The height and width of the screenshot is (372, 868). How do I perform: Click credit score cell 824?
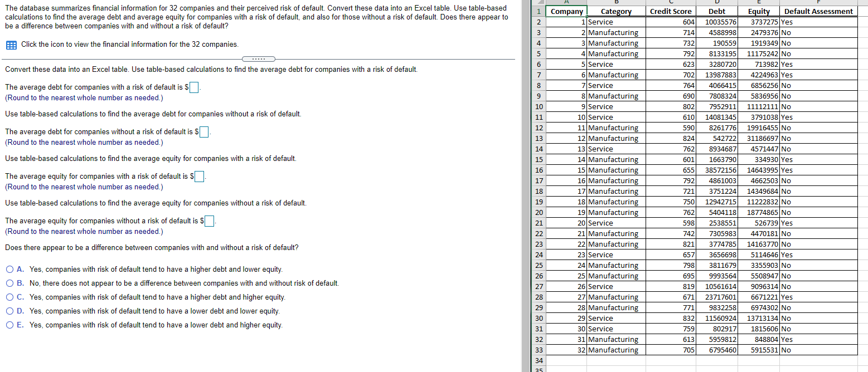tap(671, 138)
